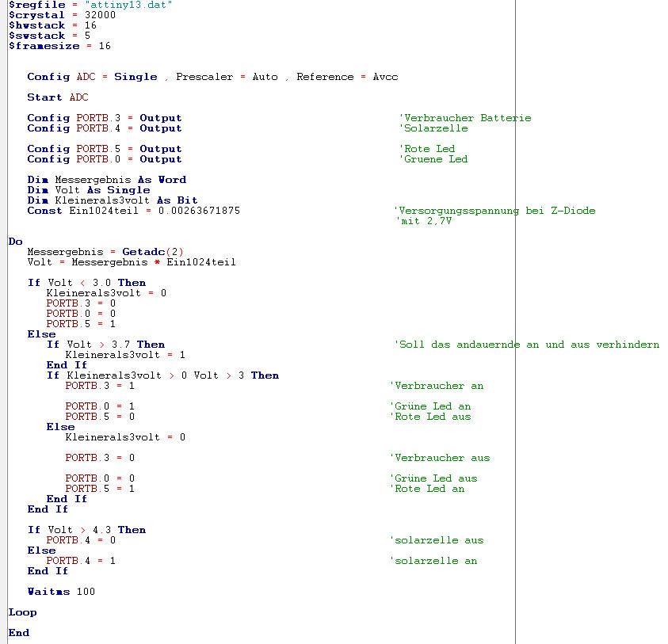Click the 'Solarzelle comment
Viewport: 668px width, 644px height.
click(433, 128)
